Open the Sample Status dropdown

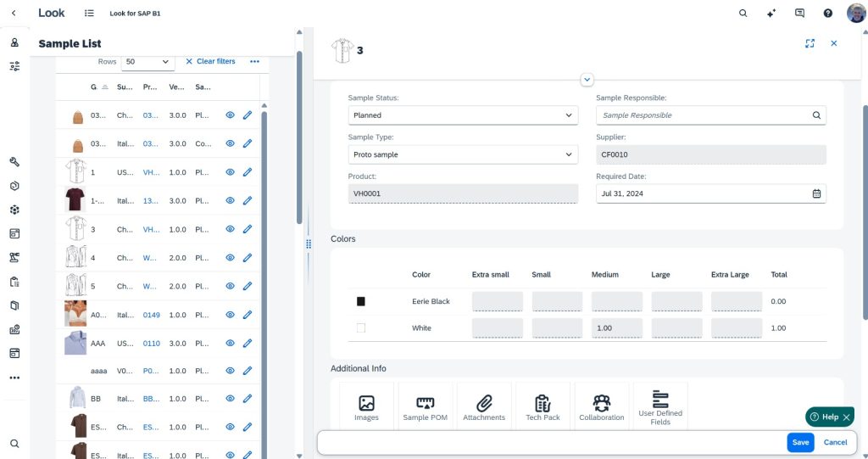click(463, 115)
